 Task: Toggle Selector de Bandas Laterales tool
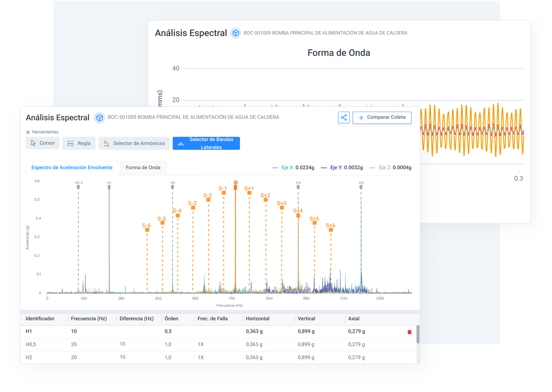206,143
